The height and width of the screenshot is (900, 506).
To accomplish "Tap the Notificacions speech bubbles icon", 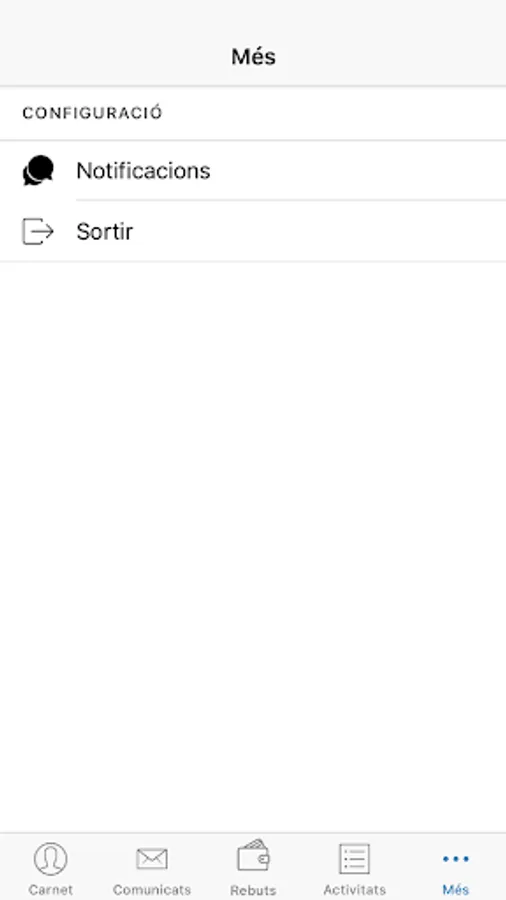I will pos(38,170).
